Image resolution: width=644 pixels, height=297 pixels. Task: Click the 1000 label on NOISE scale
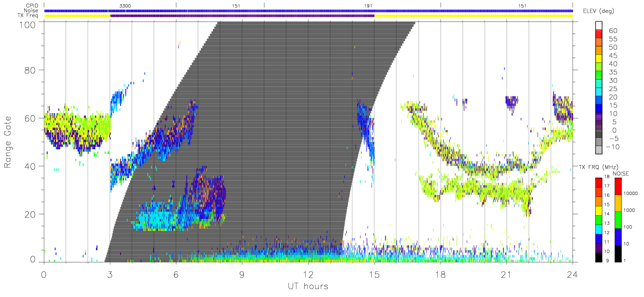pos(630,210)
